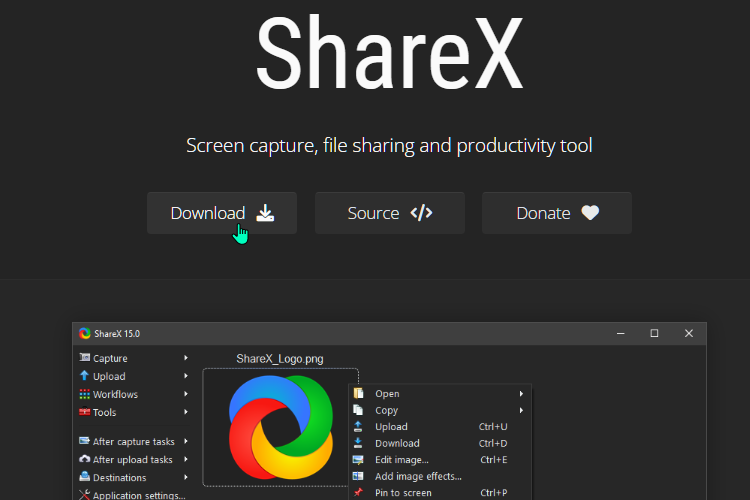Expand the Upload submenu arrow in the sidebar
750x500 pixels.
[x=186, y=376]
